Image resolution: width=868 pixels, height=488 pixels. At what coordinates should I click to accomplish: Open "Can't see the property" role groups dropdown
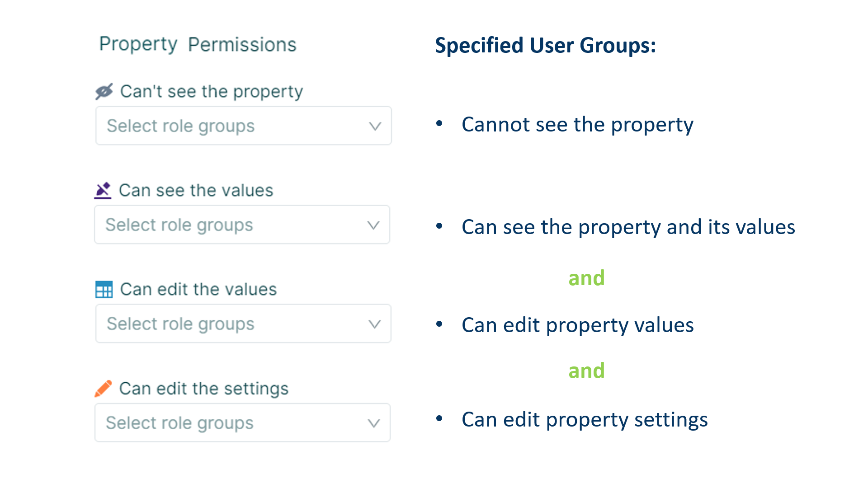point(244,126)
